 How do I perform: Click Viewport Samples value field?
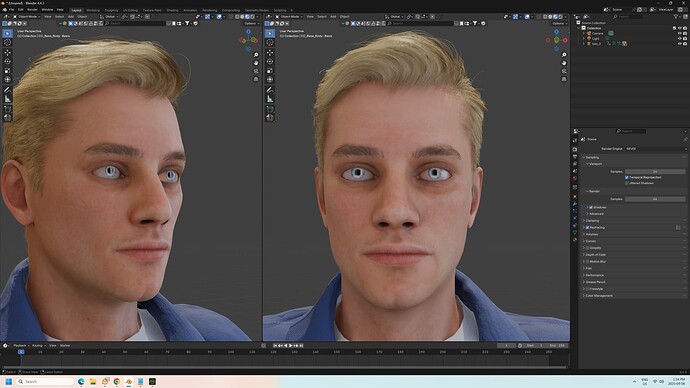(655, 172)
